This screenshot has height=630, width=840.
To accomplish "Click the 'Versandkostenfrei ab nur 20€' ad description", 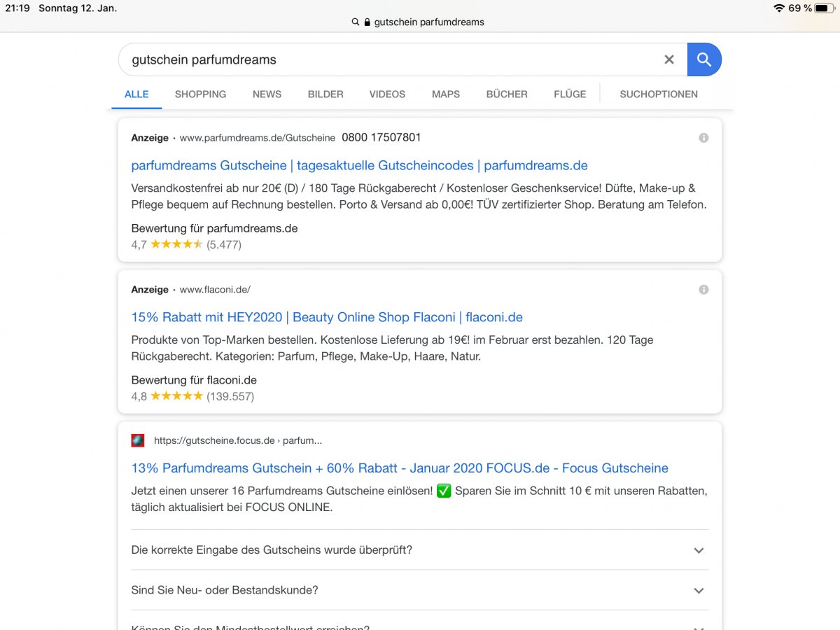I will point(419,197).
